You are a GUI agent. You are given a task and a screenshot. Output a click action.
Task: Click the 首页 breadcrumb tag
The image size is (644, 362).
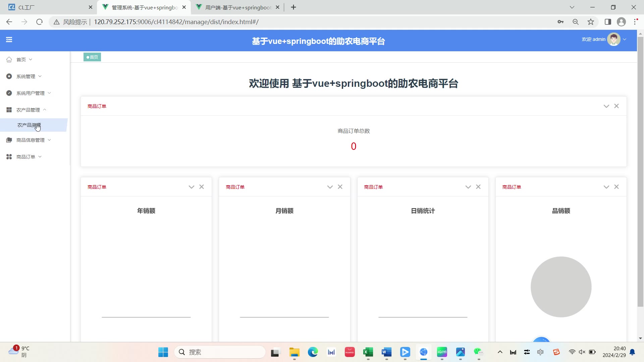tap(92, 57)
